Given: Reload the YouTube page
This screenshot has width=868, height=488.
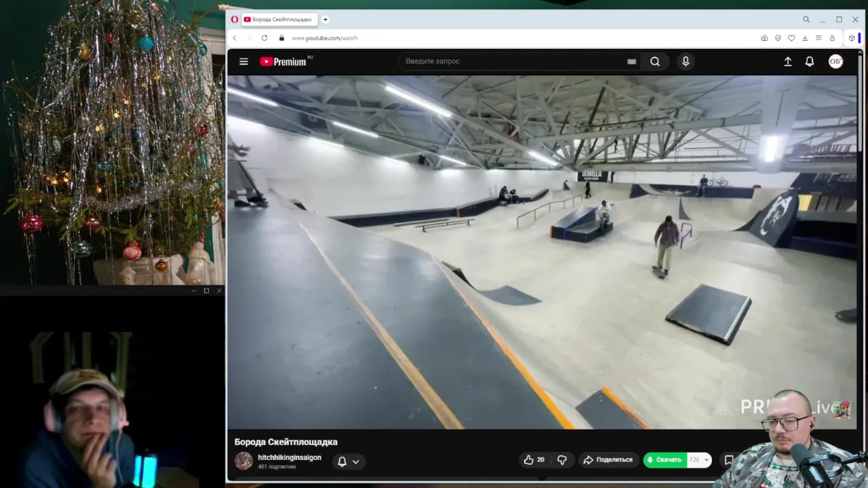Looking at the screenshot, I should (x=264, y=38).
